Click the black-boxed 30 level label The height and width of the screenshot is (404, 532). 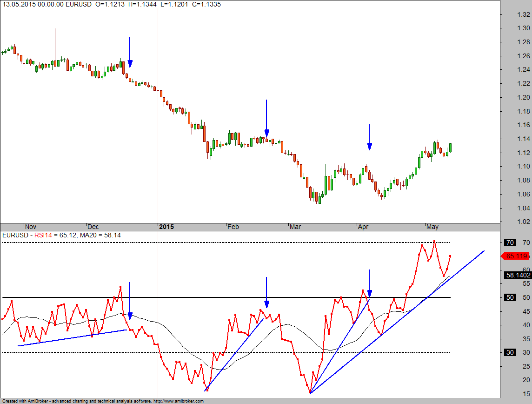point(510,352)
